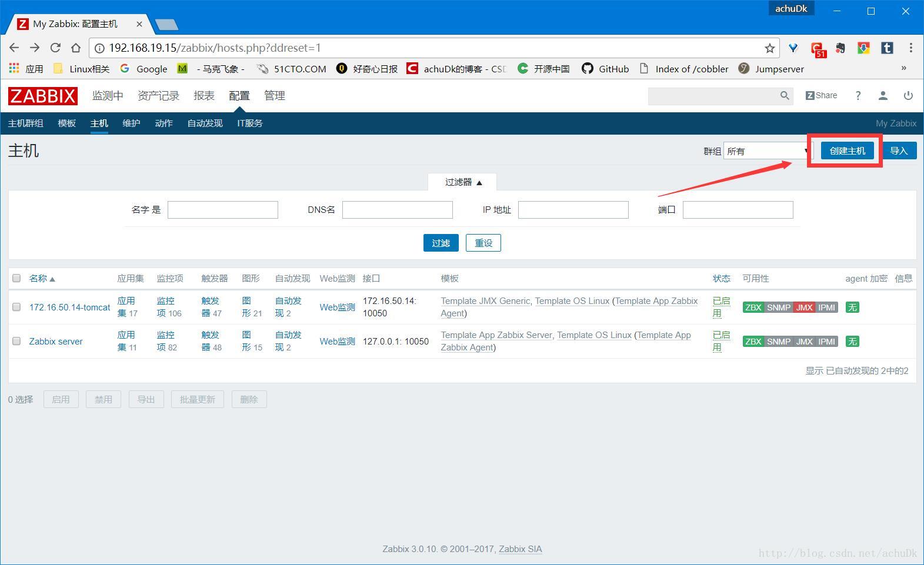Viewport: 924px width, 565px height.
Task: Click the tumblr 't' extension icon
Action: coord(887,48)
